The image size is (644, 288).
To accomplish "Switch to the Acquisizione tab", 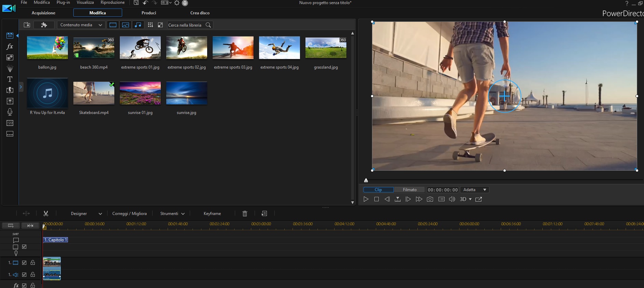I will click(43, 13).
